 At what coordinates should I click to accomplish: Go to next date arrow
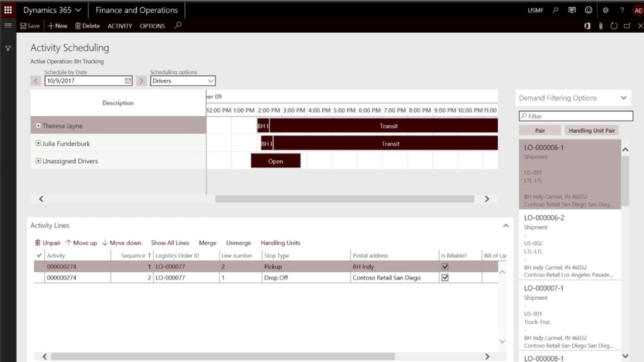(x=141, y=80)
